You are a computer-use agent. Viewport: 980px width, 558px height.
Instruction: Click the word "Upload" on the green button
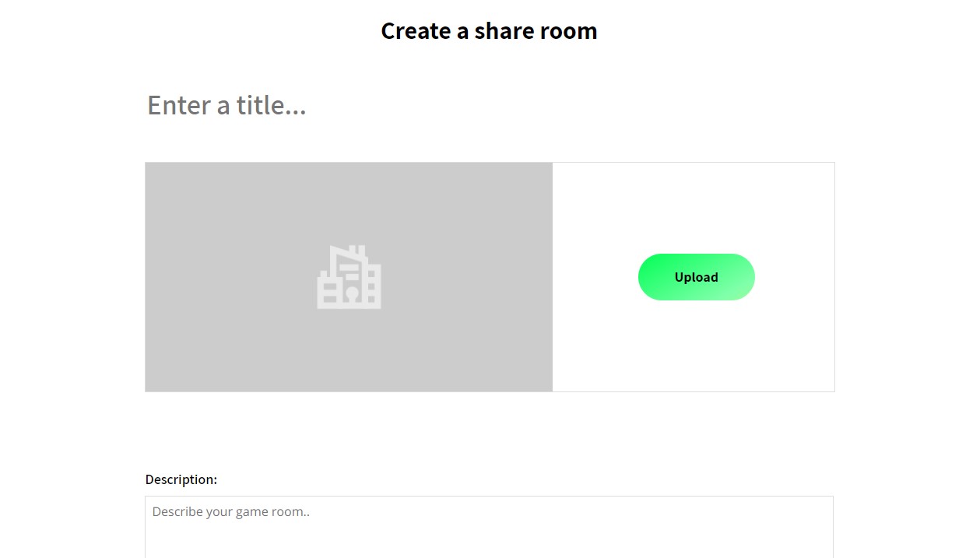[696, 277]
